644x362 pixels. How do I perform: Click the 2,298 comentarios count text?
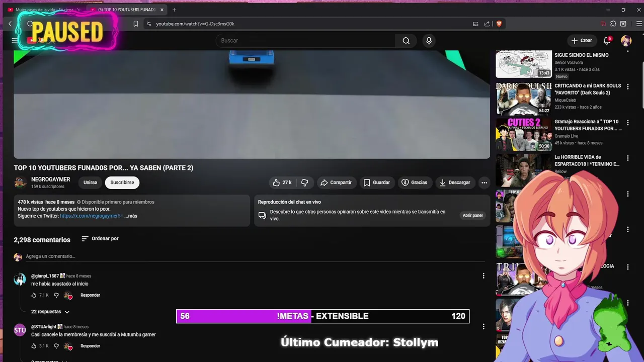[x=42, y=240]
